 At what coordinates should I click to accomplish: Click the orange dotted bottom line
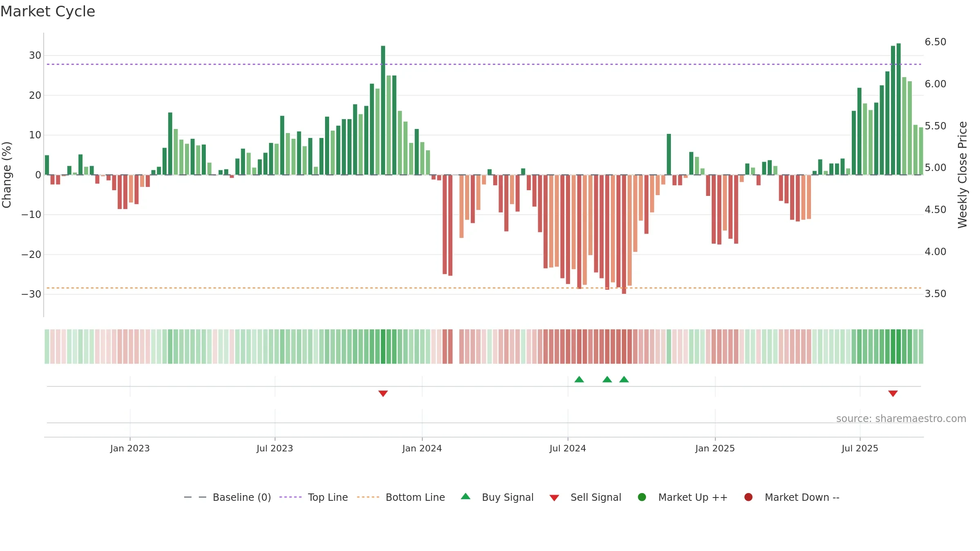484,288
